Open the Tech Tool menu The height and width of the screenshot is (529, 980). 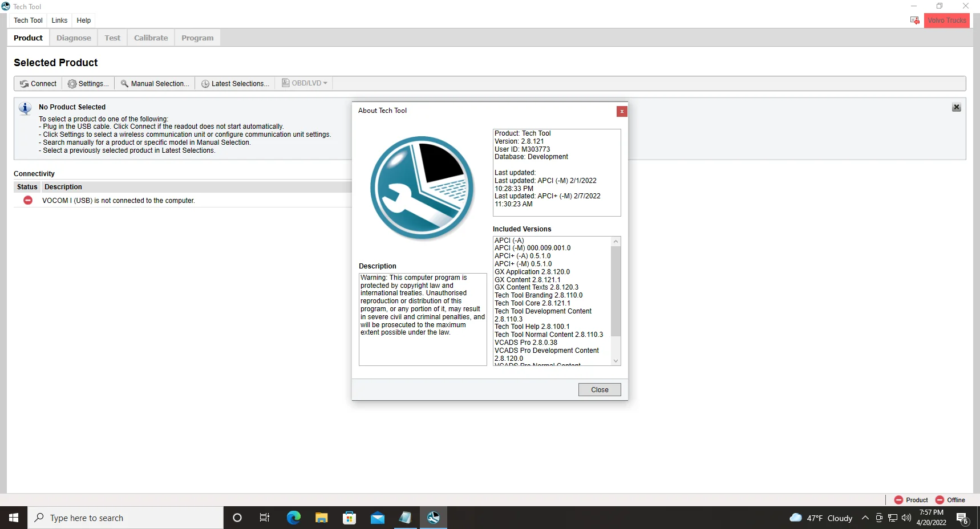coord(28,21)
